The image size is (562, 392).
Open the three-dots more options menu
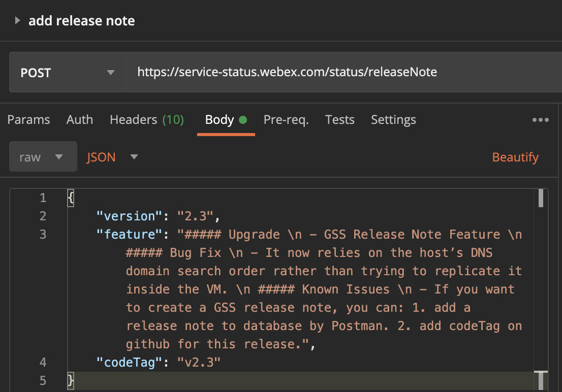point(541,120)
